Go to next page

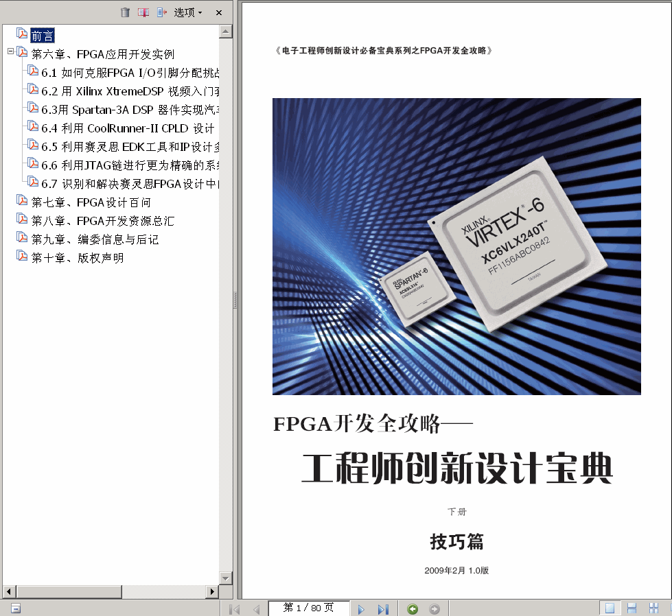(x=361, y=608)
